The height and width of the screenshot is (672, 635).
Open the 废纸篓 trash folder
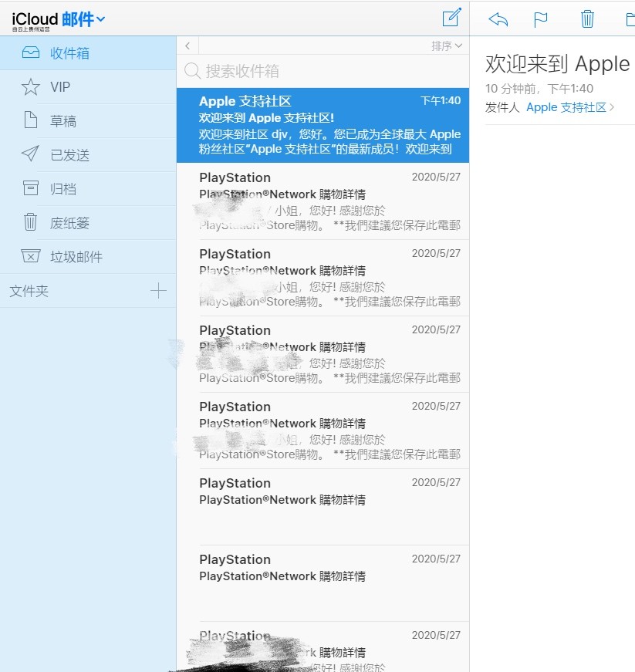click(88, 222)
